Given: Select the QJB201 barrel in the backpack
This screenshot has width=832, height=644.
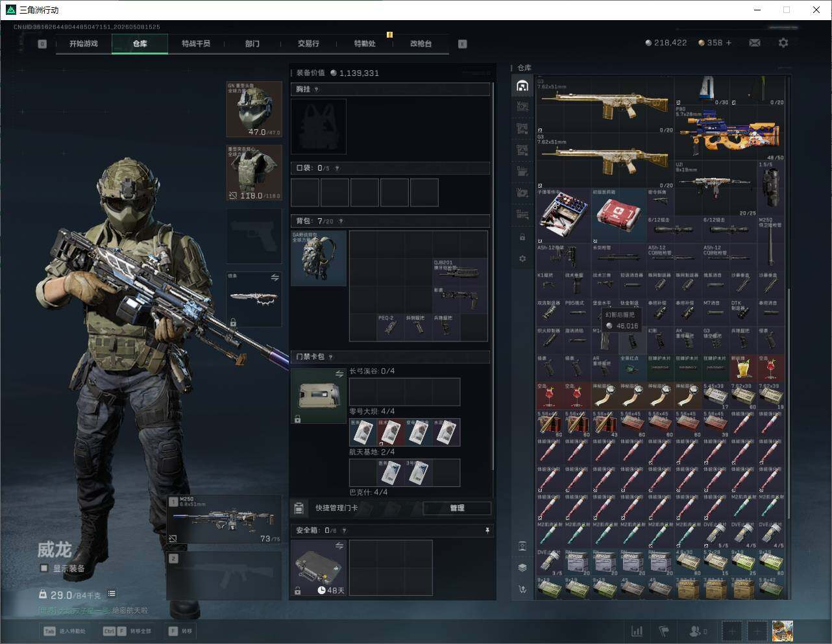Looking at the screenshot, I should [x=460, y=272].
